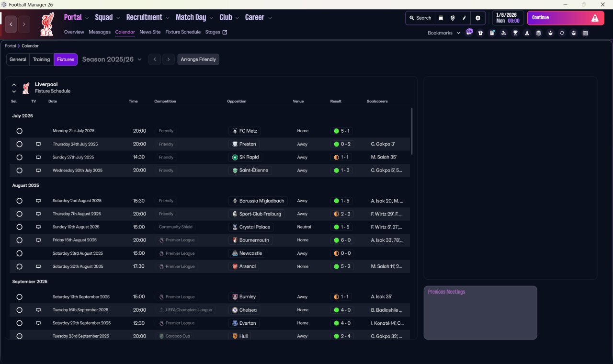The height and width of the screenshot is (364, 613).
Task: Select the Newcastle fixture radio button
Action: (x=19, y=253)
